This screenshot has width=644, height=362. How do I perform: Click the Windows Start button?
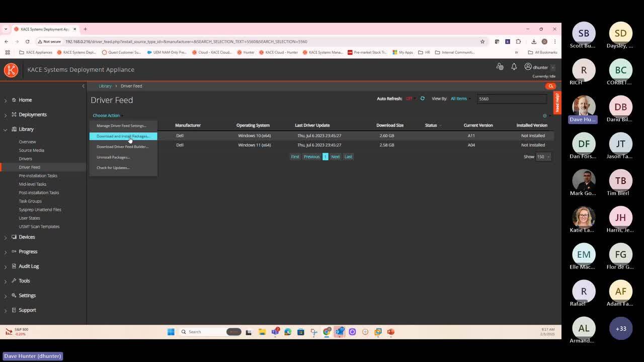[x=171, y=332]
